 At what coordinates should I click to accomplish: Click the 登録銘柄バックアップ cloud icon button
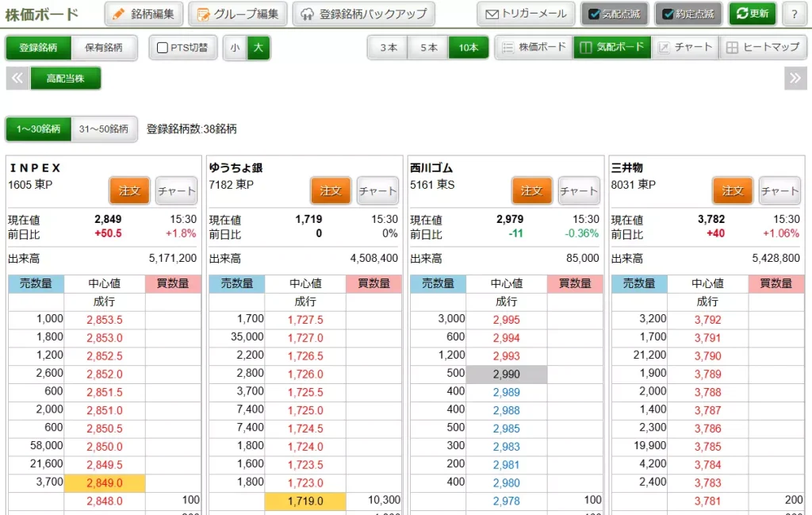[x=364, y=13]
